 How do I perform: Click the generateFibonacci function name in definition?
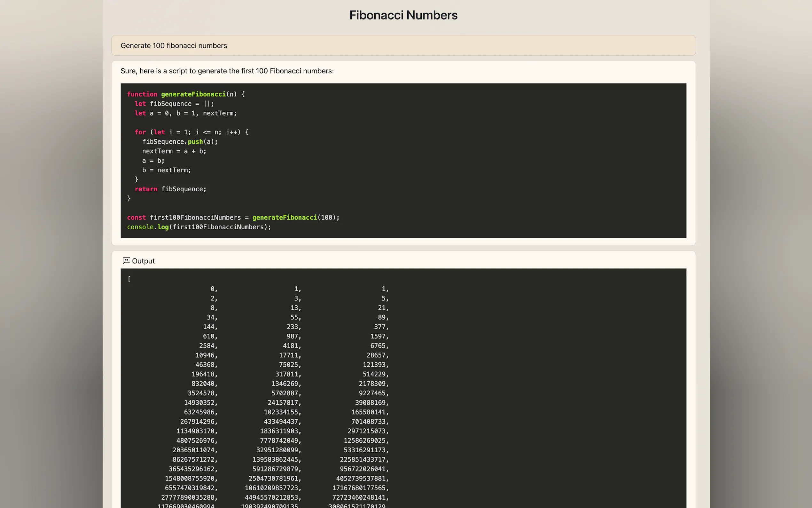pyautogui.click(x=193, y=94)
